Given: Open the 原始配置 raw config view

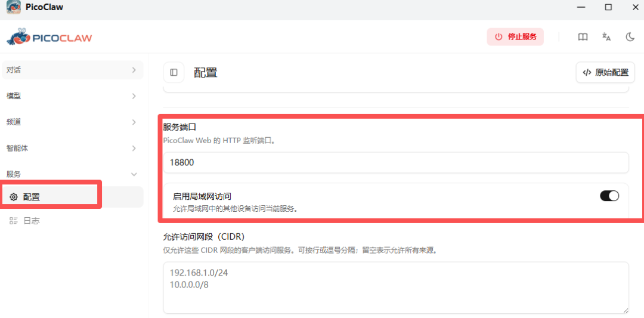Looking at the screenshot, I should click(605, 73).
